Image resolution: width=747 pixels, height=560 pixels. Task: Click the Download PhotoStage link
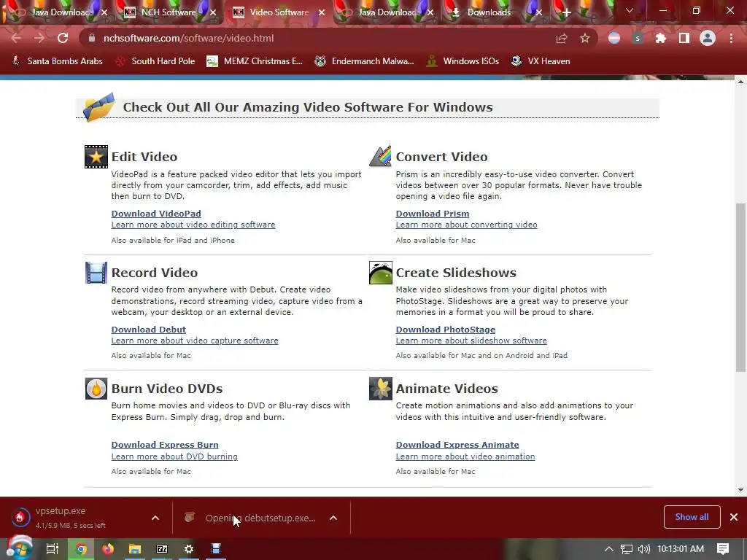[446, 329]
